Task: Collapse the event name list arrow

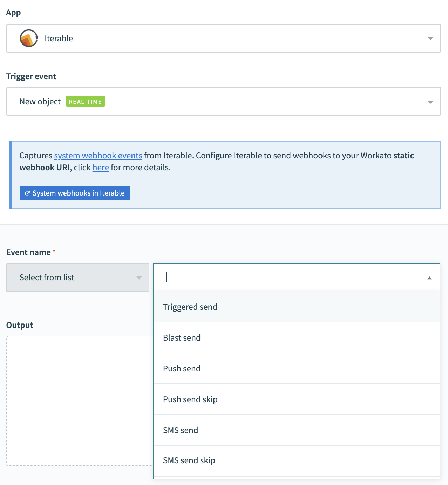Action: (429, 278)
